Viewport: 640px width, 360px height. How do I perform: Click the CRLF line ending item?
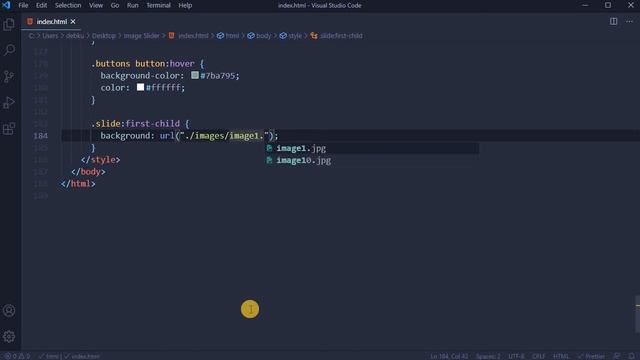(x=538, y=356)
